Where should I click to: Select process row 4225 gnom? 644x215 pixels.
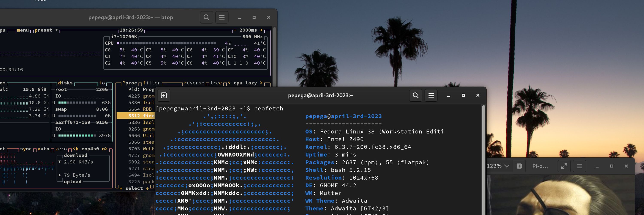click(136, 96)
